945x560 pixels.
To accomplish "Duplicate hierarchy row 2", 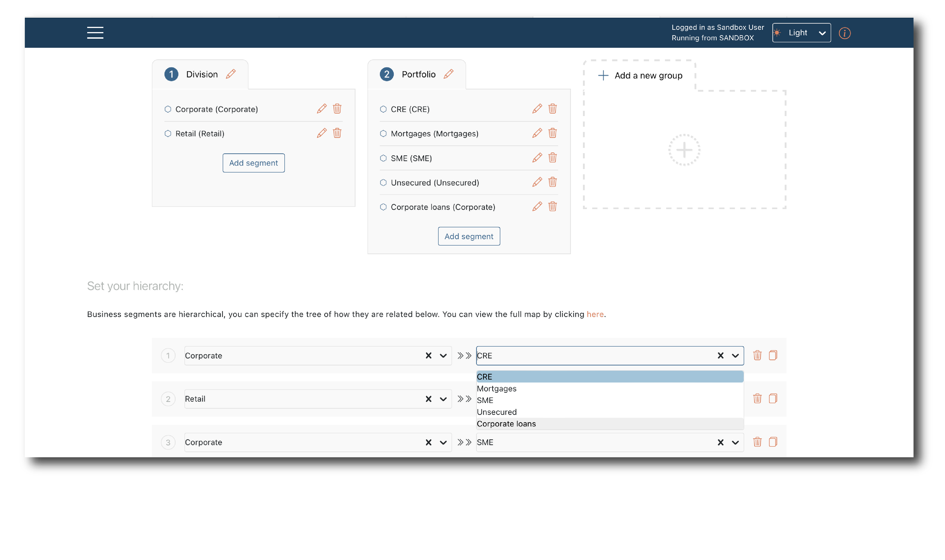I will coord(772,398).
